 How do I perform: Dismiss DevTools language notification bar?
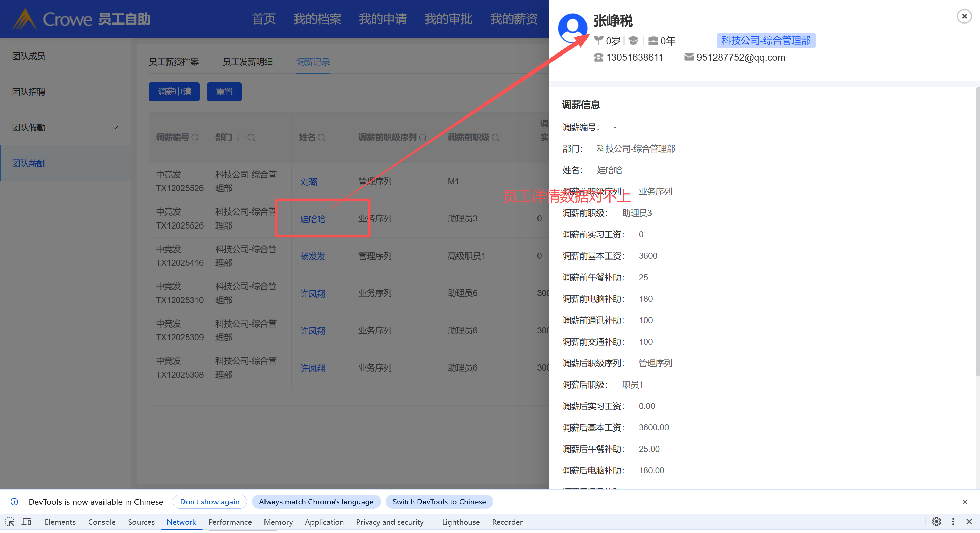[x=964, y=501]
